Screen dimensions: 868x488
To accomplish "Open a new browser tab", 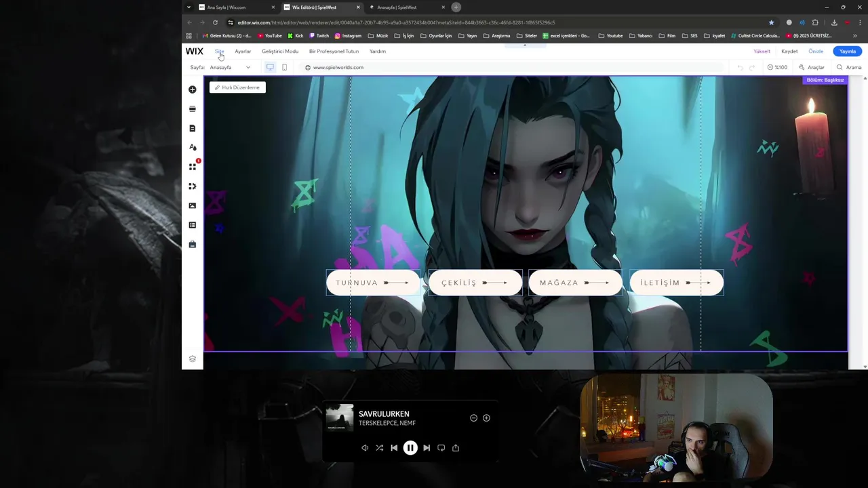I will 456,7.
